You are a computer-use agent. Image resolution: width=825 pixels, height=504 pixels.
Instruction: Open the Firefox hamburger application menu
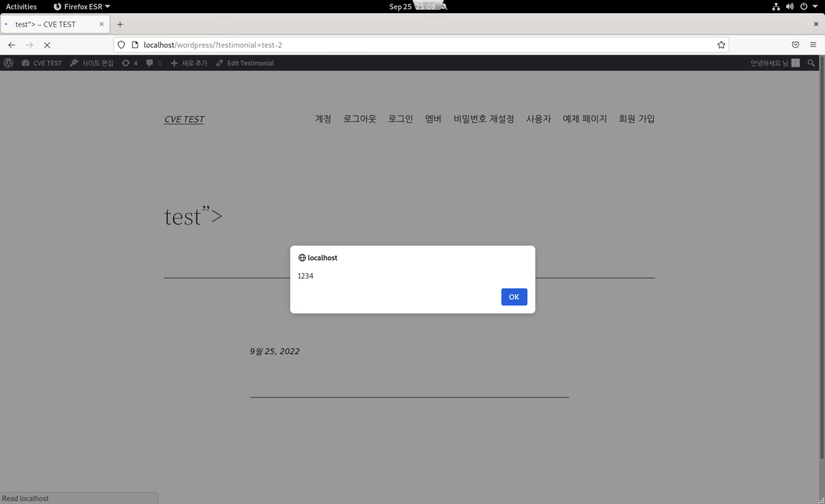coord(814,44)
